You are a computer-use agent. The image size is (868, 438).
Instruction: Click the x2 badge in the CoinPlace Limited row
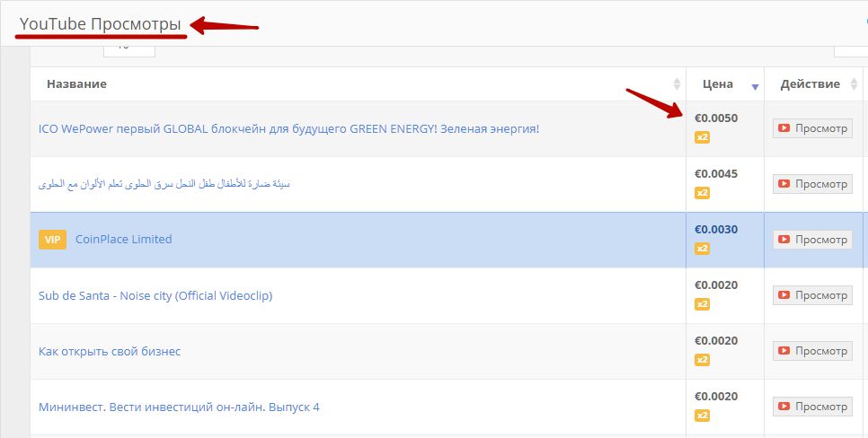702,249
